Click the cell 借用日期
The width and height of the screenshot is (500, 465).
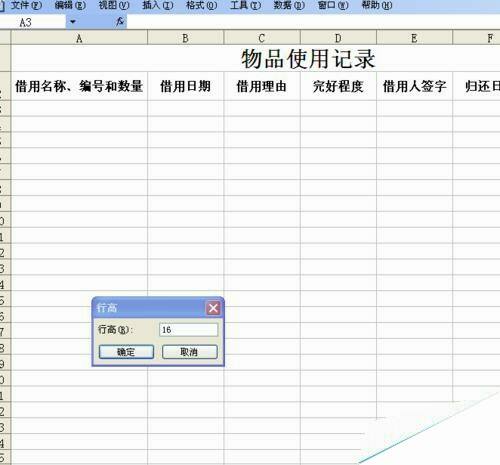click(186, 86)
